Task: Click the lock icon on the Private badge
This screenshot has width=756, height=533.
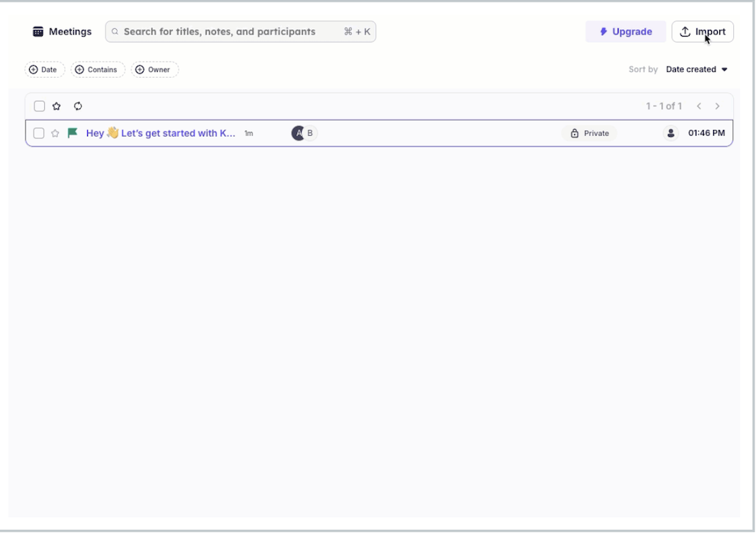Action: coord(574,132)
